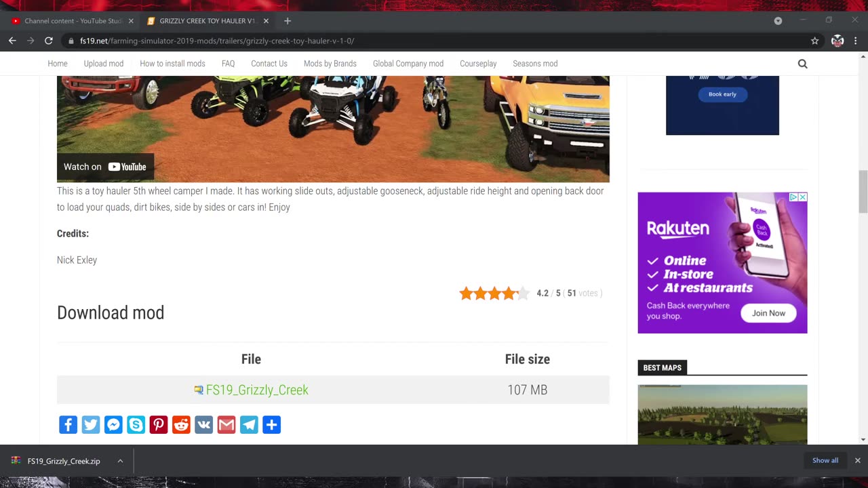Screen dimensions: 868x488
Task: Bookmark this page with the star icon
Action: [x=815, y=41]
